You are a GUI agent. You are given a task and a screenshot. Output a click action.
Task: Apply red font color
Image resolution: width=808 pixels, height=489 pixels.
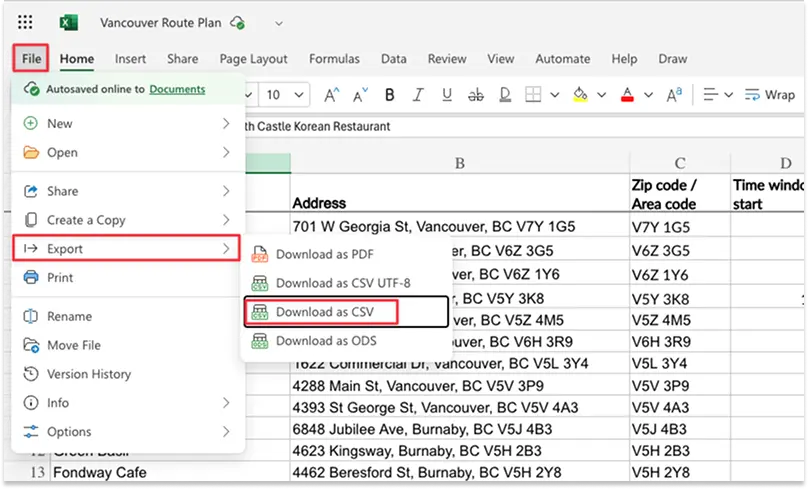627,95
